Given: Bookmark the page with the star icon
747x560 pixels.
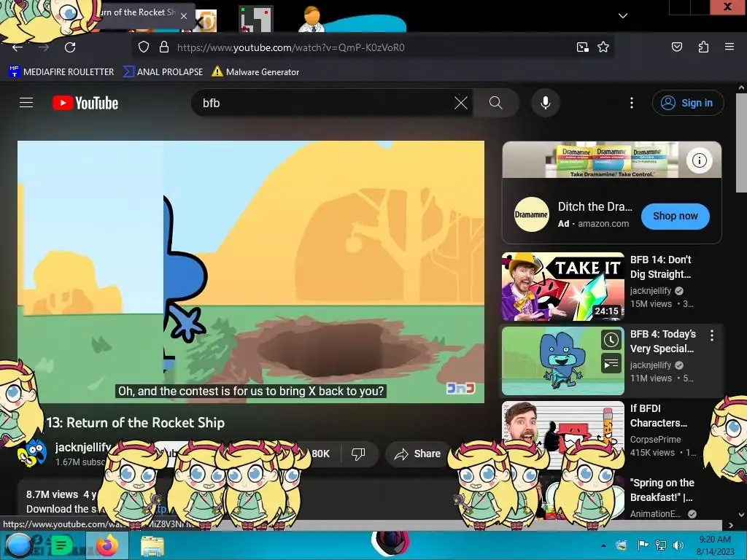Looking at the screenshot, I should (603, 47).
